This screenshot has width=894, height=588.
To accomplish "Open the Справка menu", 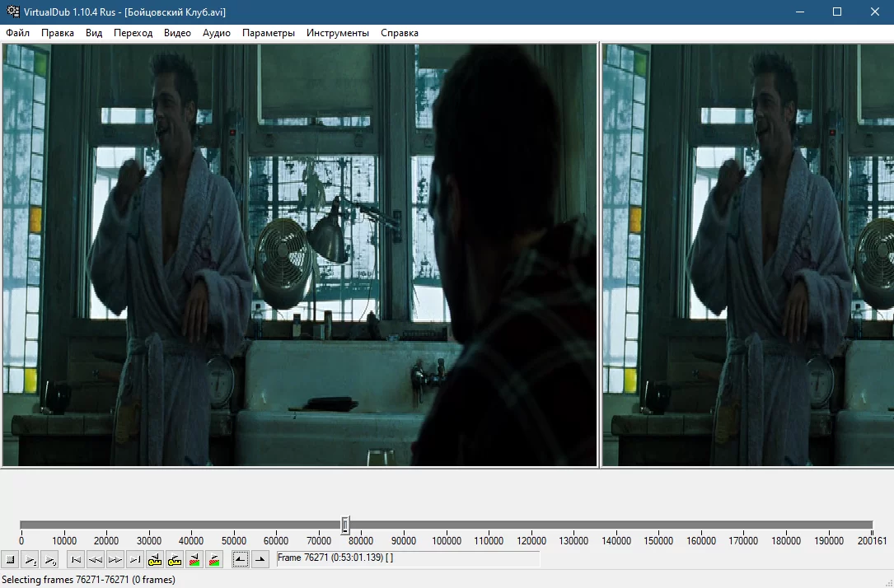I will pyautogui.click(x=400, y=33).
